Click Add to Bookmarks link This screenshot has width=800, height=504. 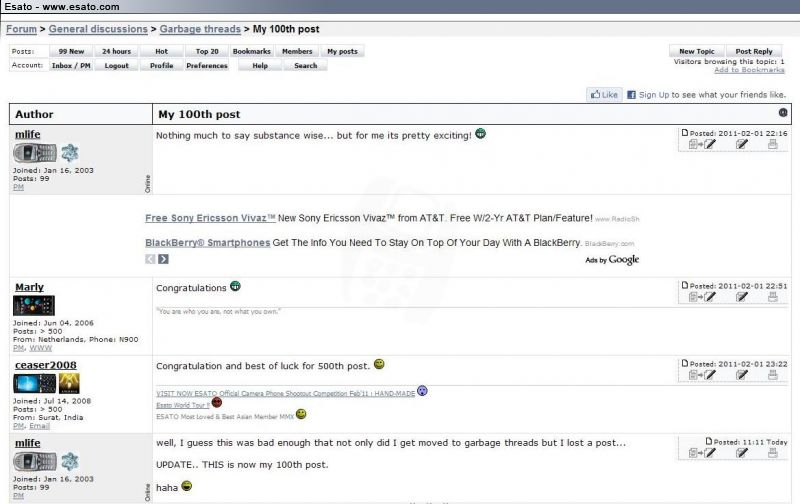(x=749, y=70)
